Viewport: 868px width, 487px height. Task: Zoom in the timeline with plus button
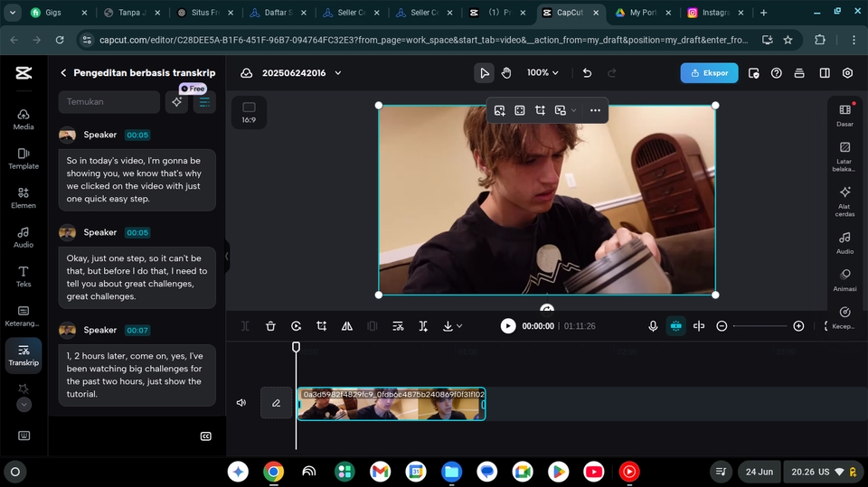(x=798, y=326)
